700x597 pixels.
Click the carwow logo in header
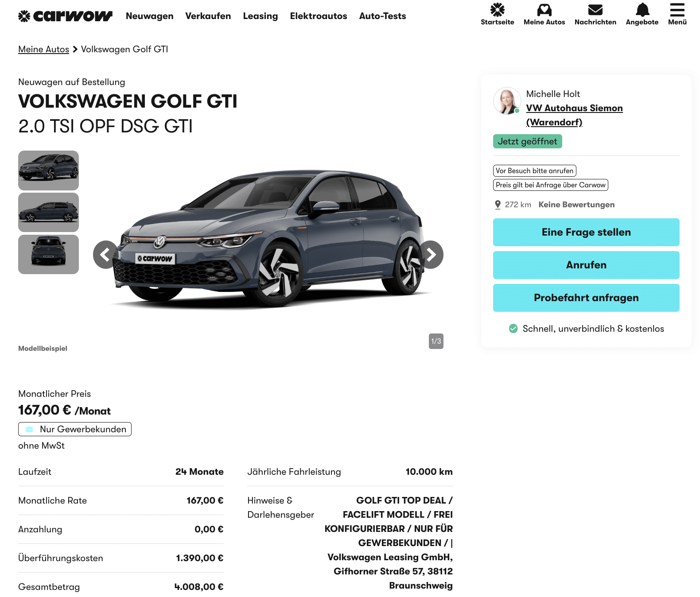(65, 16)
